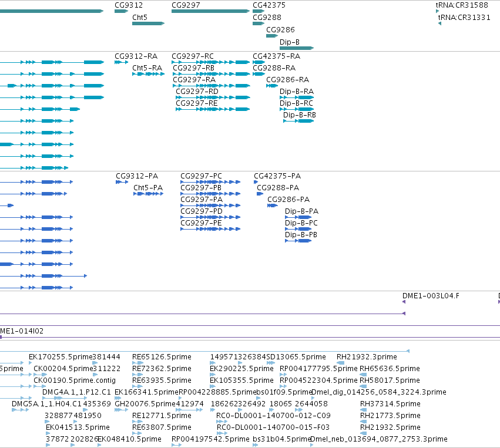Select protein Dip-B-PA
This screenshot has width=500, height=448.
click(301, 211)
